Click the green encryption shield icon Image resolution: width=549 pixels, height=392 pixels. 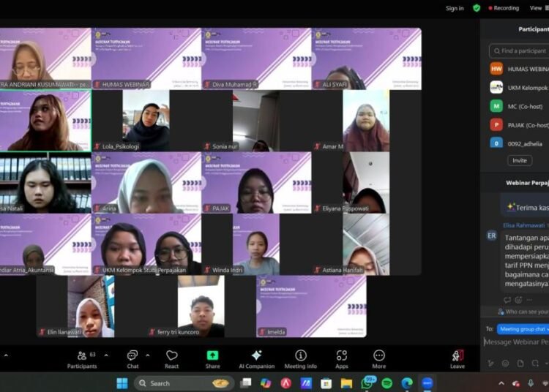coord(477,8)
